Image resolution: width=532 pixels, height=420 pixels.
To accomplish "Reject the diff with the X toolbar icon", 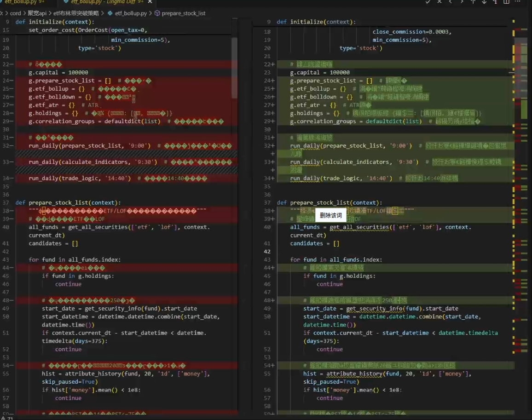I will click(439, 2).
